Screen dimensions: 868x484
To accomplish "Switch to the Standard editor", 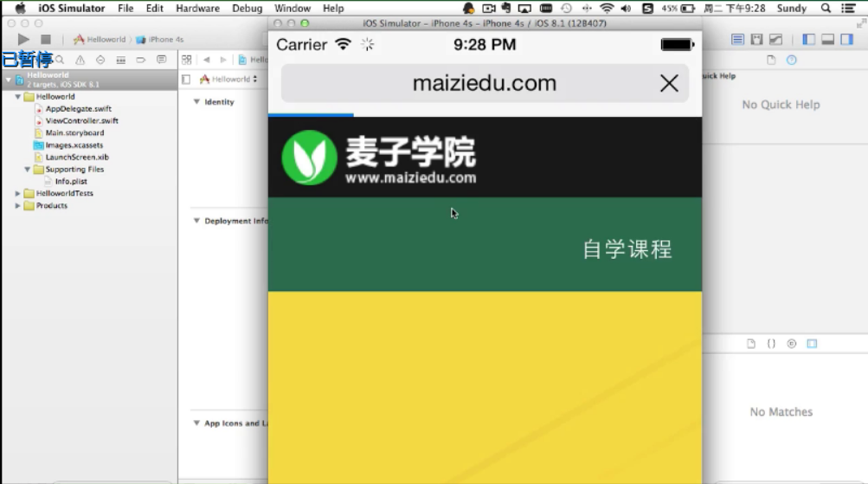I will [737, 39].
